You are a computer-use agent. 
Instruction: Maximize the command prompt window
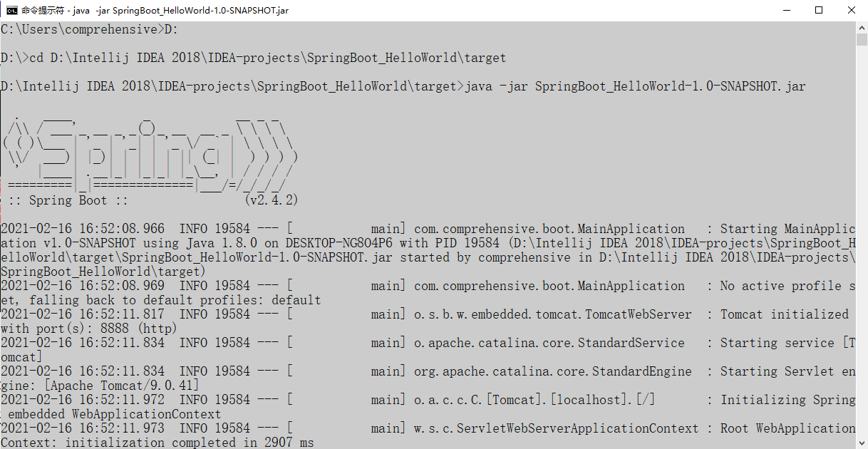click(x=819, y=11)
